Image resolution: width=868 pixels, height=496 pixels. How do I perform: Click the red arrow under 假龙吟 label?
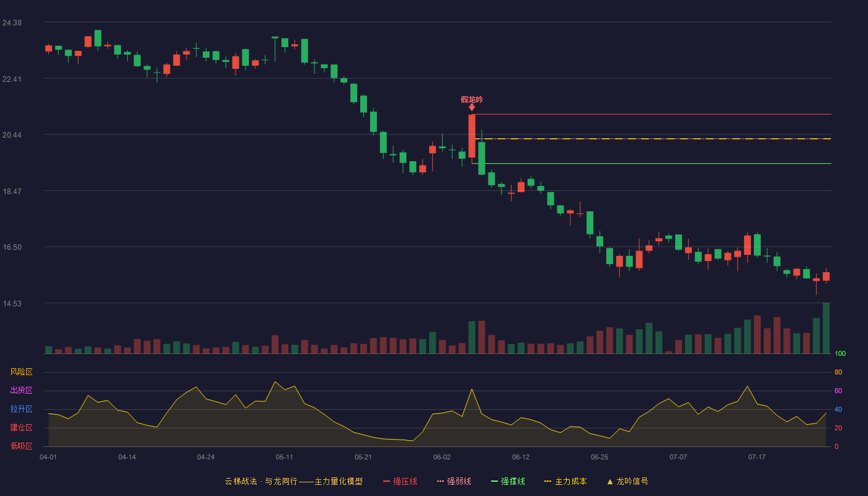[x=472, y=108]
